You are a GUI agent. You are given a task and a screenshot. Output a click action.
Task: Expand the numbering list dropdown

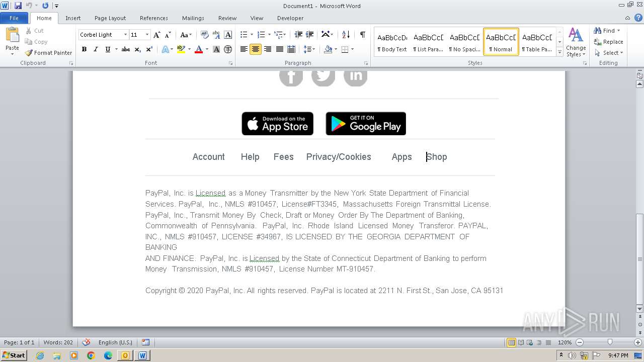coord(269,35)
